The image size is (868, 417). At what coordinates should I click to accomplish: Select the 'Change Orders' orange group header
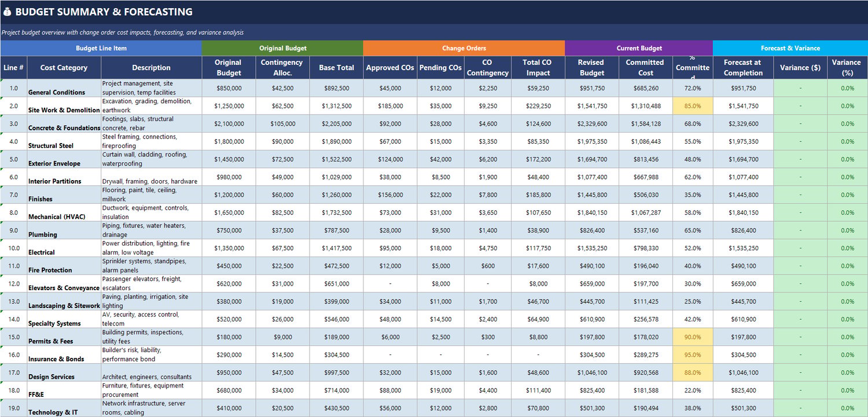point(464,48)
